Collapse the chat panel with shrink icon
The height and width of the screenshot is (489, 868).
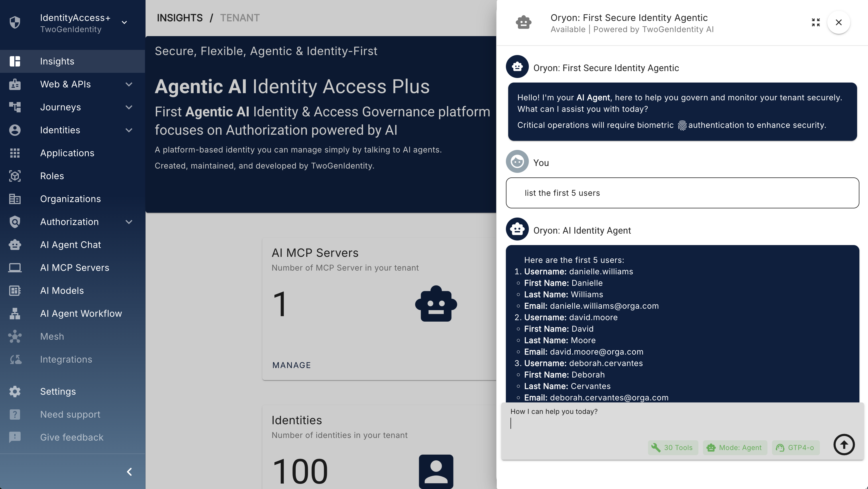coord(816,23)
